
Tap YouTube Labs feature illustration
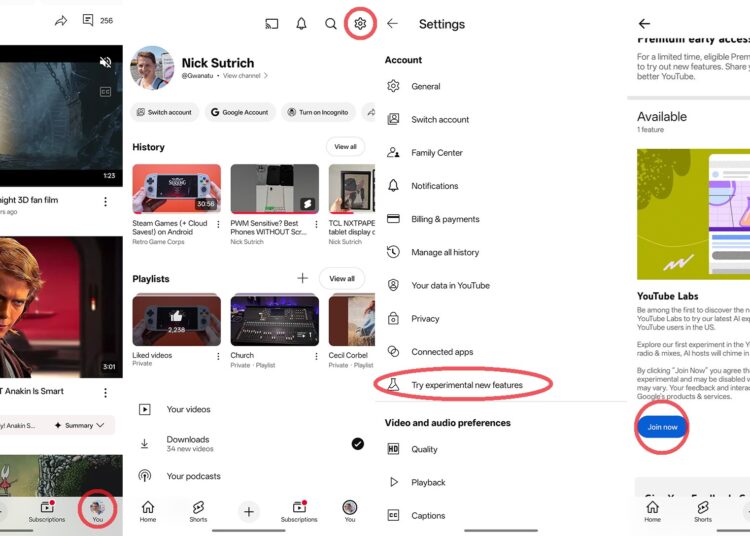(693, 214)
